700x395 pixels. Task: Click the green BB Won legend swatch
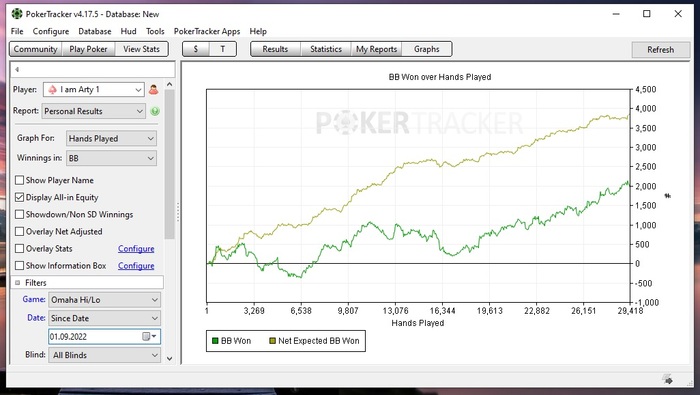click(x=215, y=341)
